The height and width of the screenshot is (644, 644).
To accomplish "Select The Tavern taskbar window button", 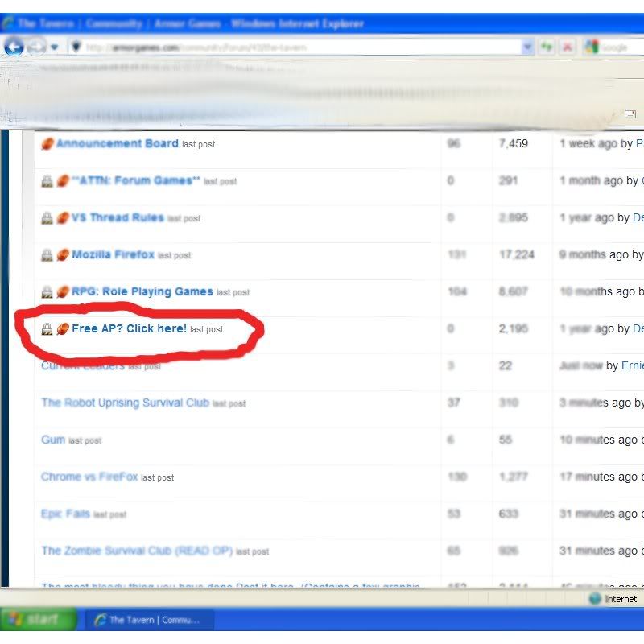I will pos(150,620).
